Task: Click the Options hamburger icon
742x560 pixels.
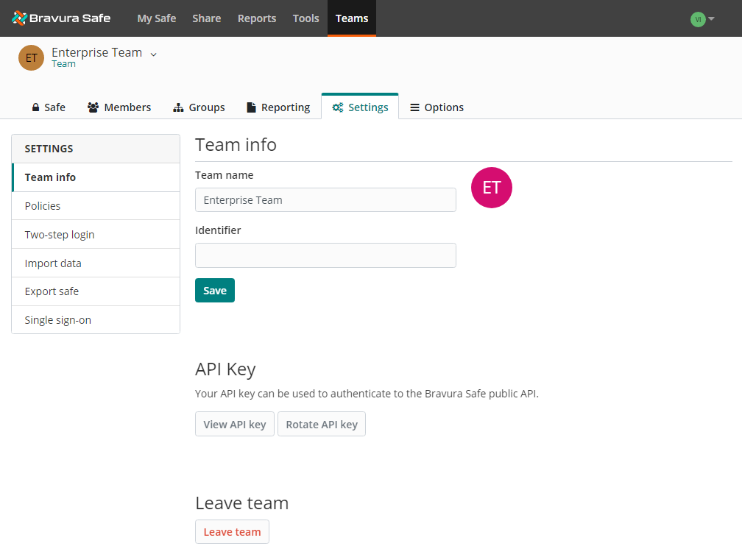Action: [414, 107]
